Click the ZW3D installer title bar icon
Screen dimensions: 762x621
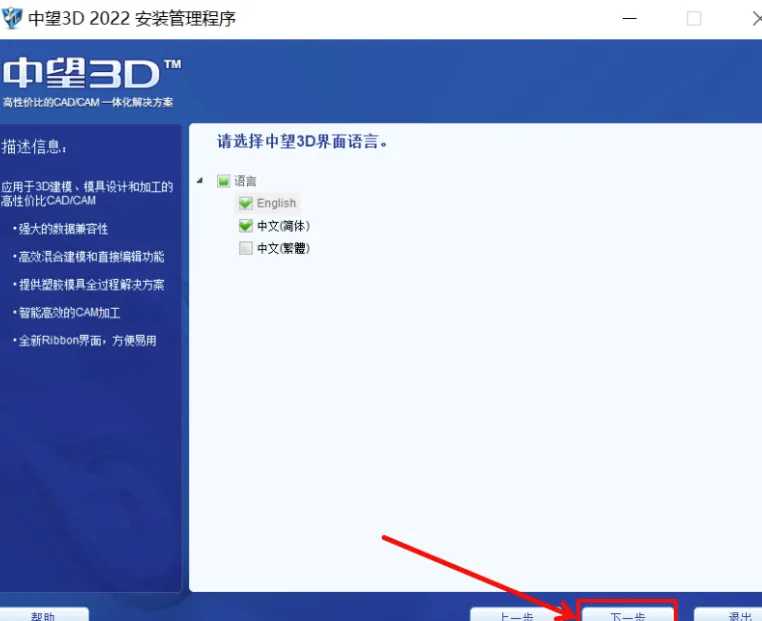pos(12,18)
